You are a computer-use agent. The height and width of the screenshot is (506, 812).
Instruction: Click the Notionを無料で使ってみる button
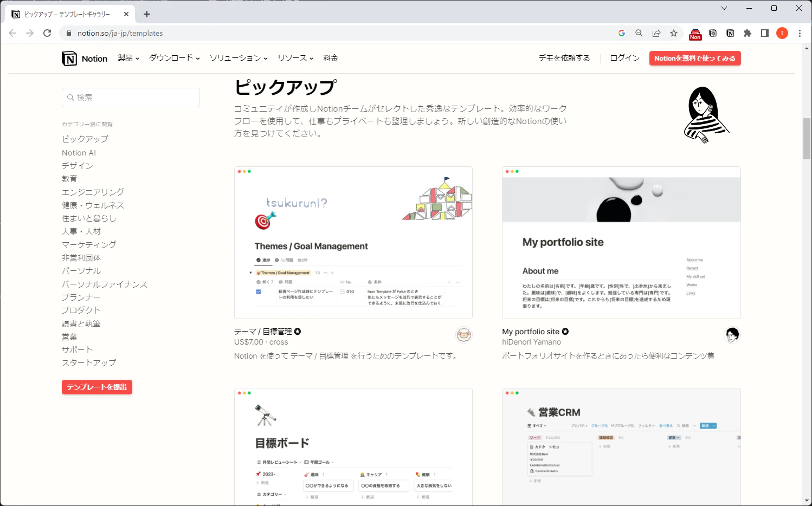tap(695, 59)
